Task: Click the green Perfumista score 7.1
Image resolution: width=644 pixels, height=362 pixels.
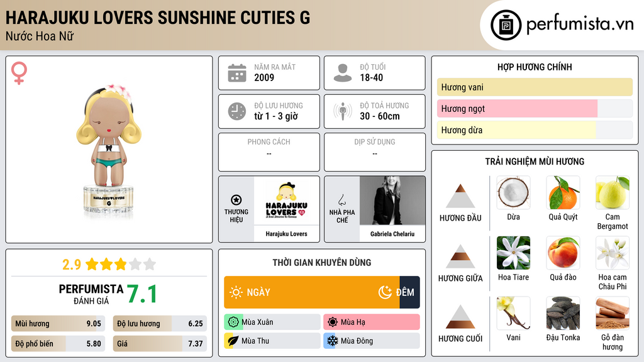Action: (x=142, y=294)
